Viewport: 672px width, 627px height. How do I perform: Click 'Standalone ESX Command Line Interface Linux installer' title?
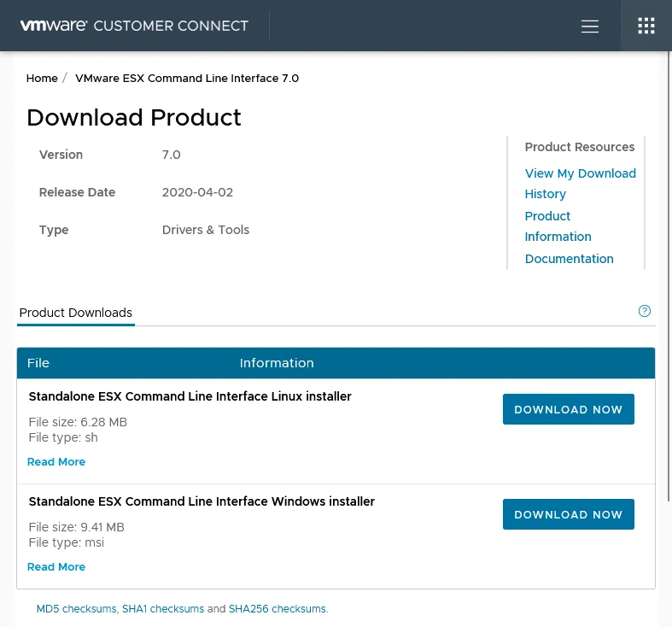click(x=190, y=396)
